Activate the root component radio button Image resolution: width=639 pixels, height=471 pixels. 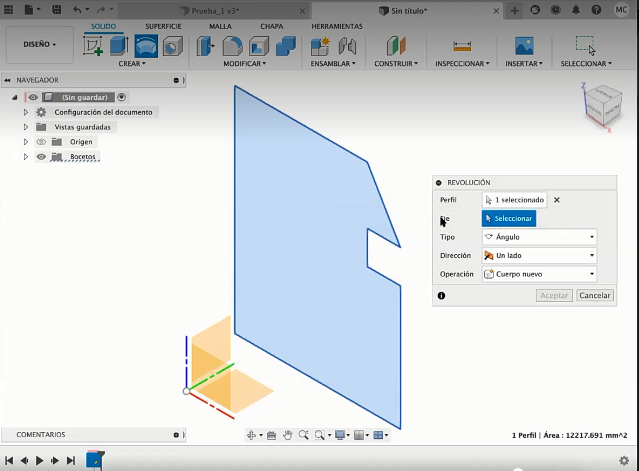121,97
